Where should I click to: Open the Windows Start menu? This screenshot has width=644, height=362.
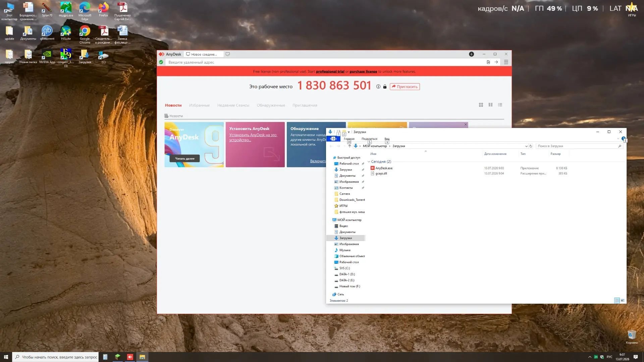pos(6,357)
